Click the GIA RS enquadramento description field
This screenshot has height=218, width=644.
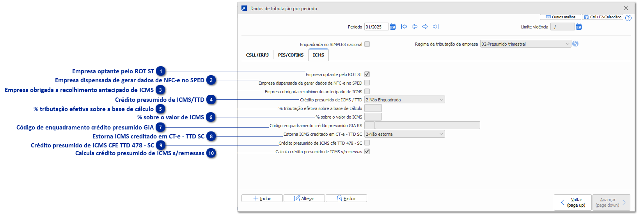click(x=428, y=126)
